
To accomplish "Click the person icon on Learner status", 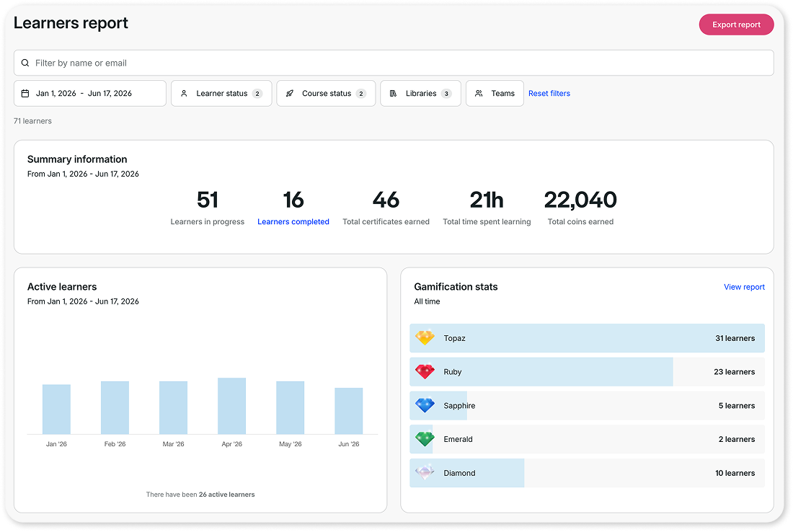I will click(184, 93).
